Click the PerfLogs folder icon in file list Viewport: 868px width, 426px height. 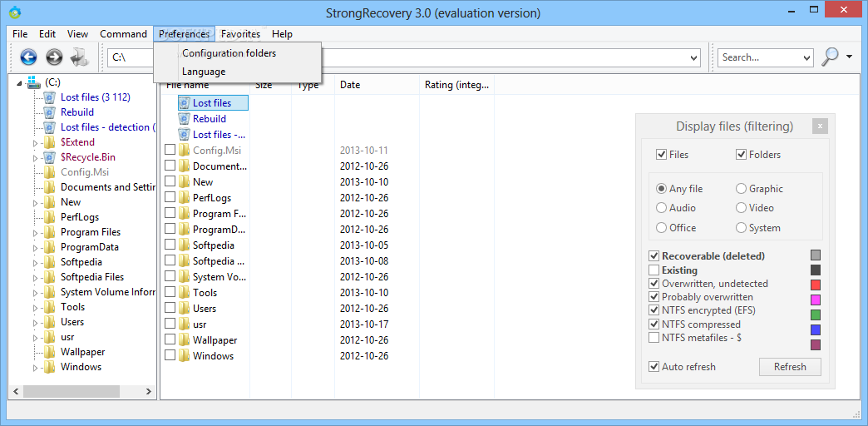pos(185,198)
